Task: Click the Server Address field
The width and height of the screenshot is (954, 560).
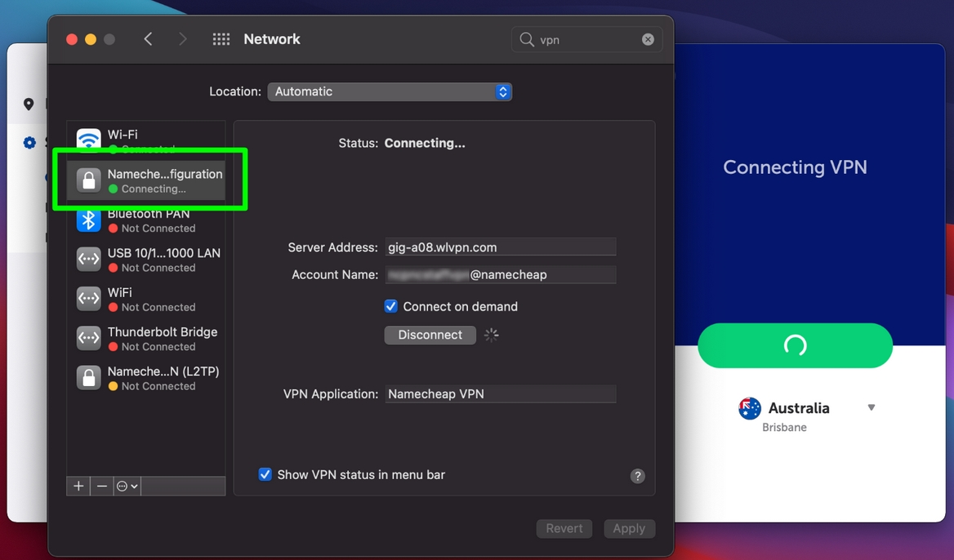Action: coord(500,247)
